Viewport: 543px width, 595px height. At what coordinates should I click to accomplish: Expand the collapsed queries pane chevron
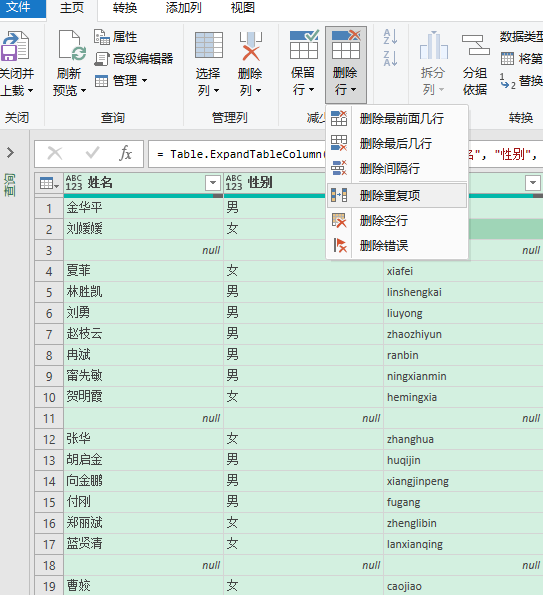[10, 153]
